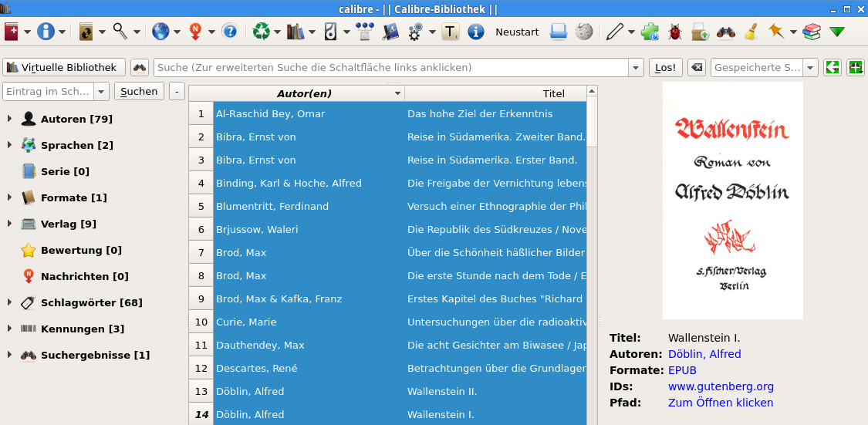Click the brown Convert books icon
Image resolution: width=868 pixels, height=425 pixels.
pyautogui.click(x=86, y=32)
